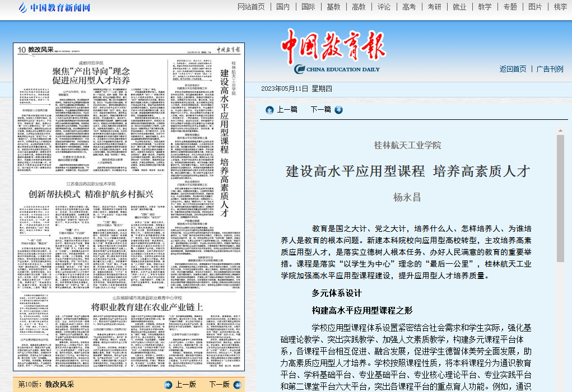Open the 高教 navigation item

click(x=359, y=7)
